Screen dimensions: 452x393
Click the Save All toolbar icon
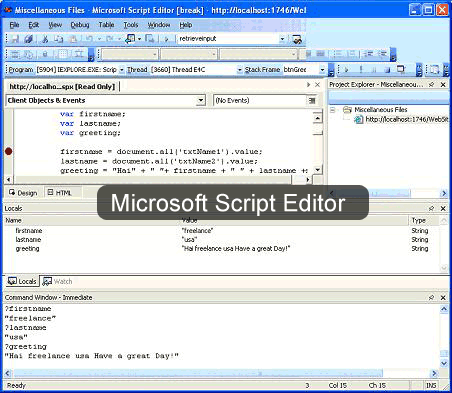coord(29,39)
